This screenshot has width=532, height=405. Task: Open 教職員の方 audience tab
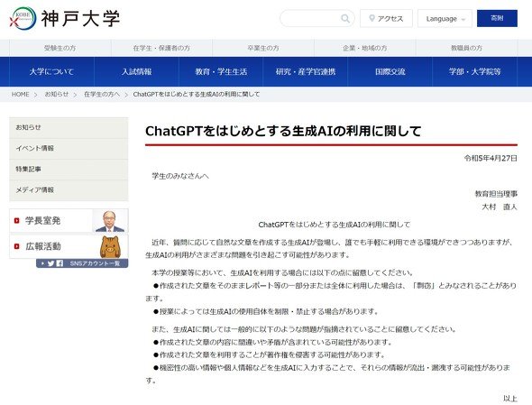tap(466, 48)
